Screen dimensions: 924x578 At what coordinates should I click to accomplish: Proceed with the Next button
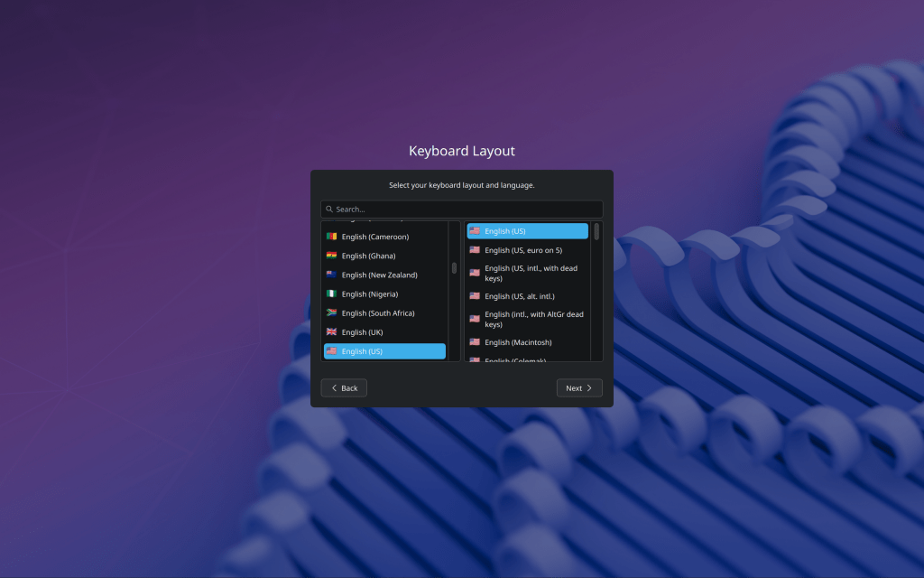coord(578,388)
